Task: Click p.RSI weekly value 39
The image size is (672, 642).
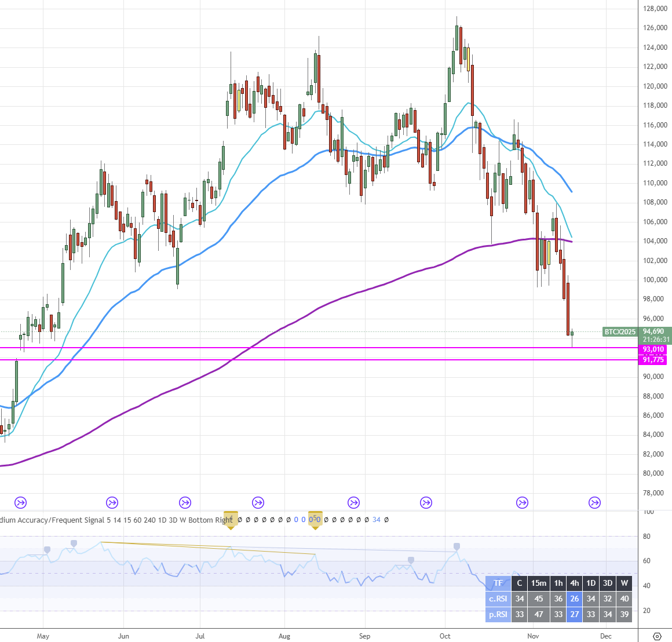Action: 624,614
